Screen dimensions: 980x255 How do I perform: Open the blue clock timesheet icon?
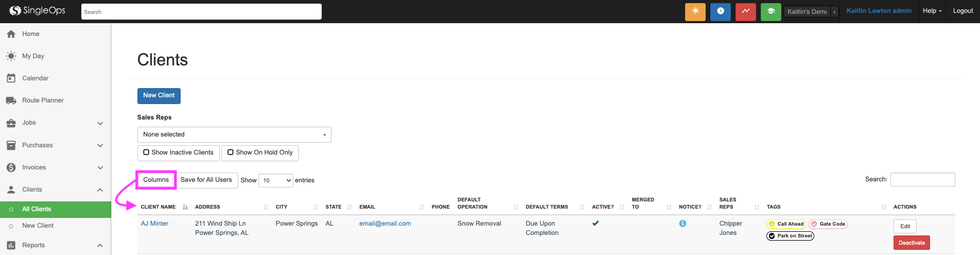pos(720,11)
